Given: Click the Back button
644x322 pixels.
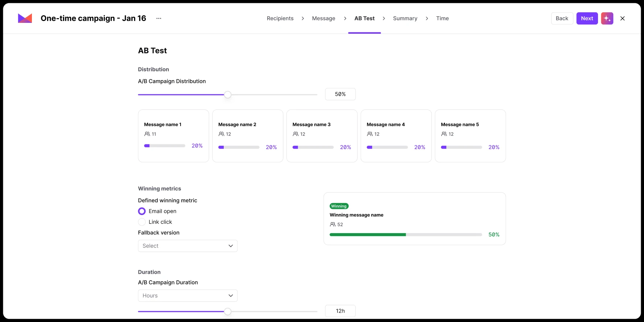Looking at the screenshot, I should click(562, 18).
